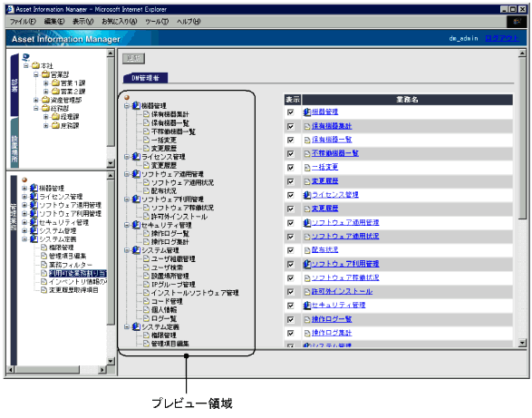Collapse セキュリティ管理 in preview tree
This screenshot has height=418, width=532.
[x=127, y=225]
